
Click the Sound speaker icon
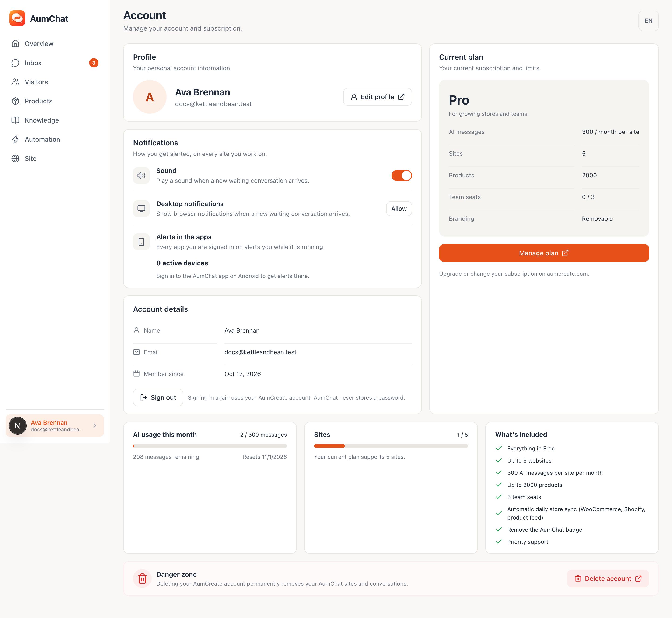[x=141, y=176]
